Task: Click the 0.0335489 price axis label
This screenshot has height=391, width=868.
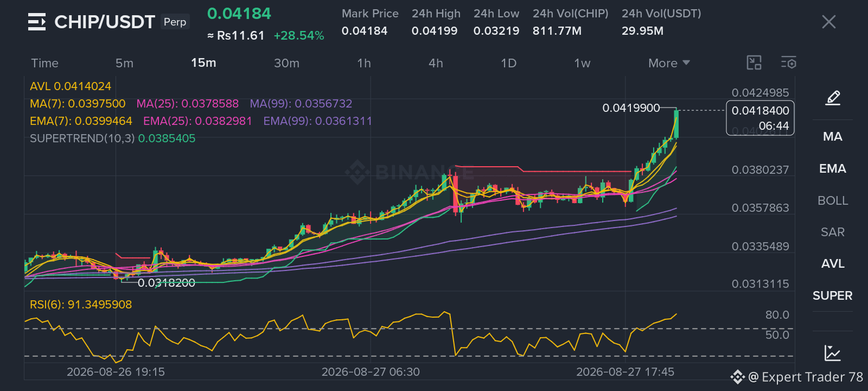Action: click(760, 247)
